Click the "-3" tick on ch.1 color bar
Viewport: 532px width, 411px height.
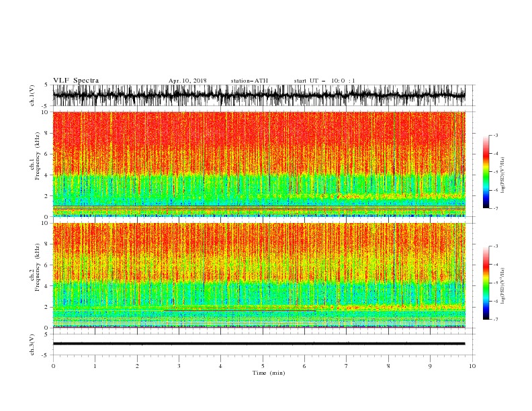[496, 135]
